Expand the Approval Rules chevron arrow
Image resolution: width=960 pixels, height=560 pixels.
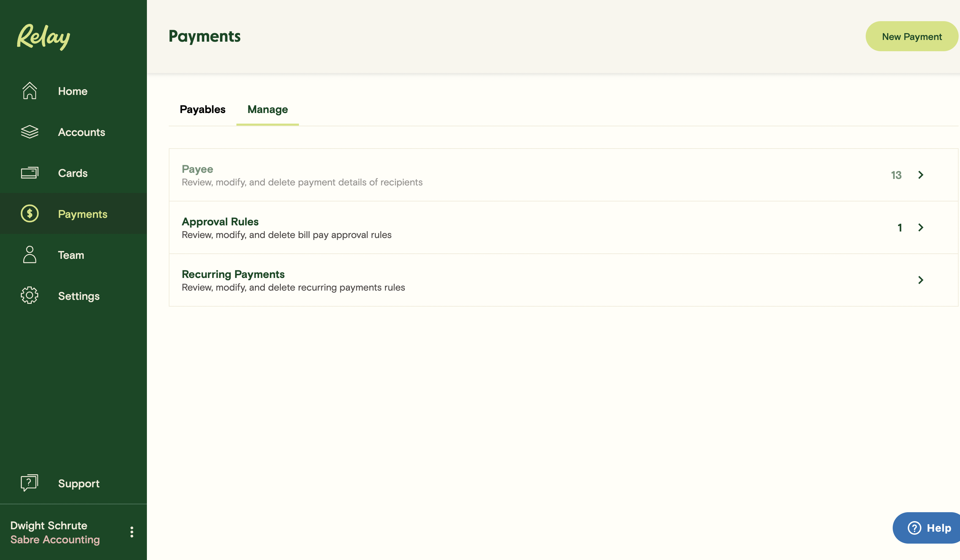click(x=920, y=227)
